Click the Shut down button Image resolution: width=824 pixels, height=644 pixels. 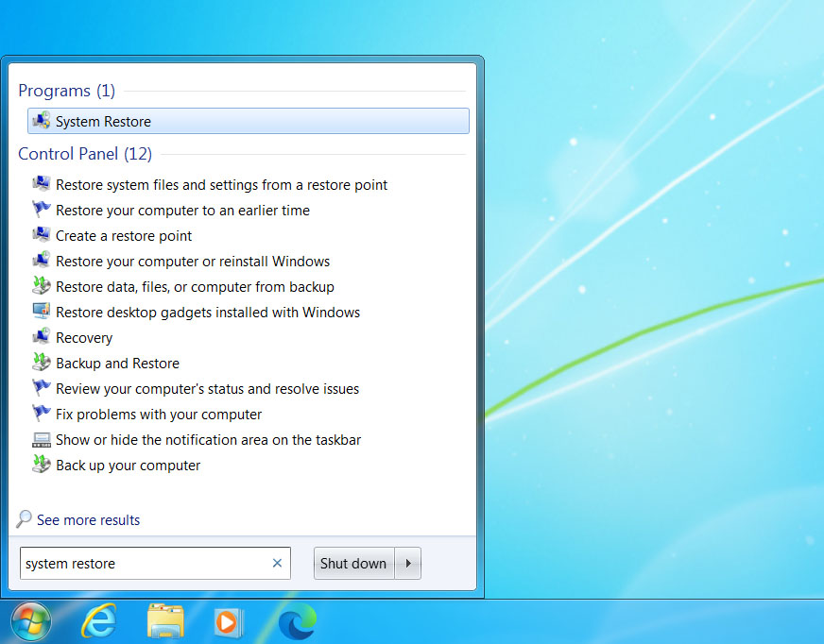point(353,563)
